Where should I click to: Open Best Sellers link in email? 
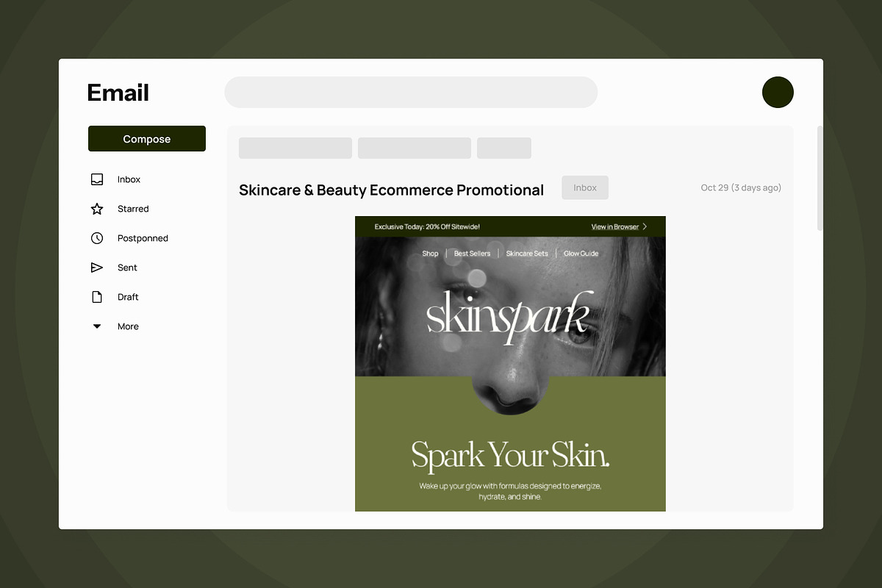click(x=472, y=254)
